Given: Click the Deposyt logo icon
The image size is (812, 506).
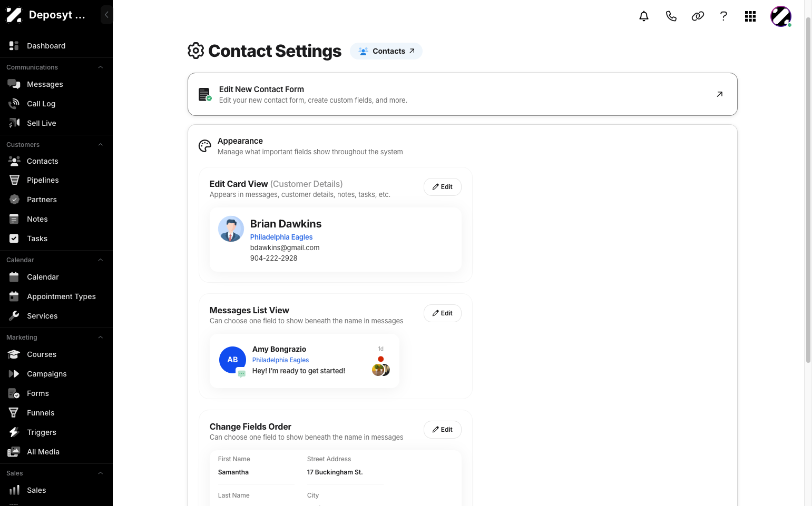Looking at the screenshot, I should coord(14,15).
